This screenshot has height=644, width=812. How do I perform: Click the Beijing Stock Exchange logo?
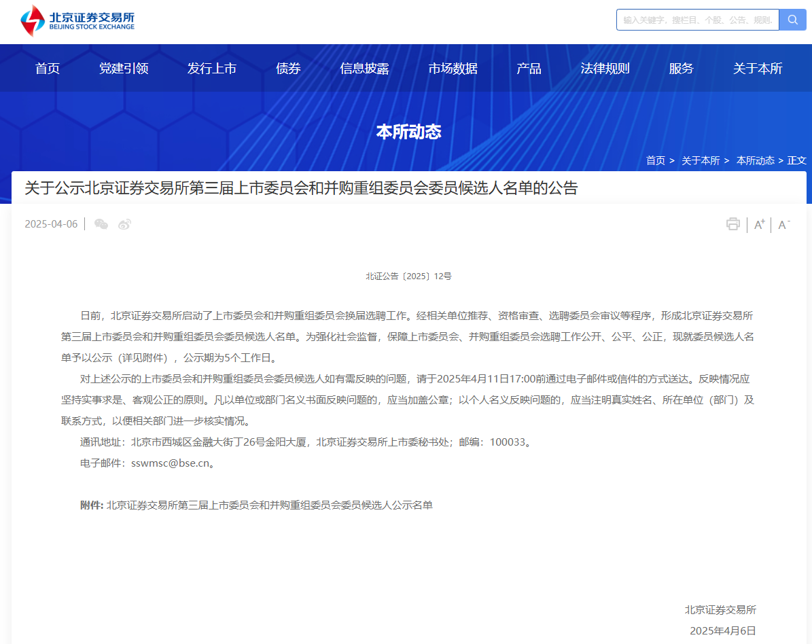[77, 20]
